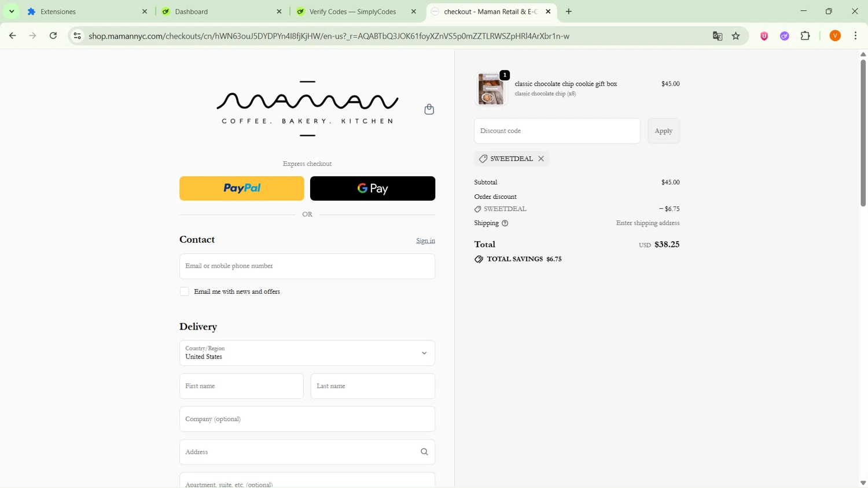Image resolution: width=868 pixels, height=488 pixels.
Task: Click the SWEETDEAL tag chip icon
Action: 483,158
